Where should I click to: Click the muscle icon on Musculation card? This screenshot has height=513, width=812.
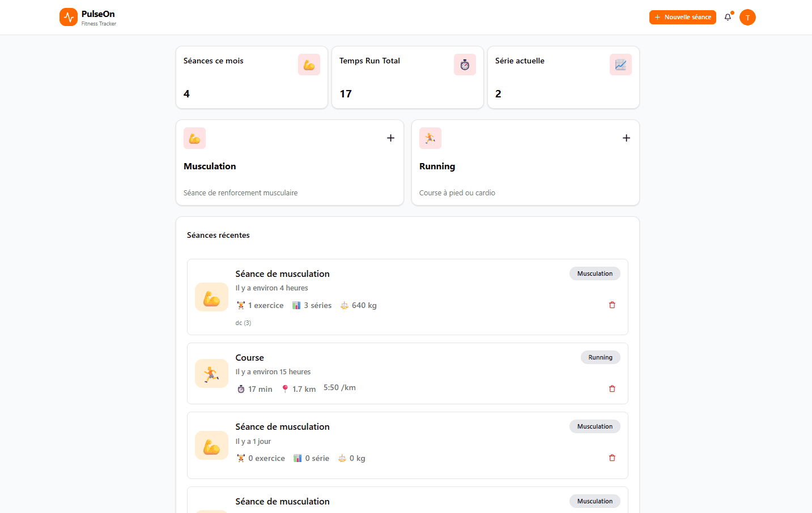tap(194, 138)
